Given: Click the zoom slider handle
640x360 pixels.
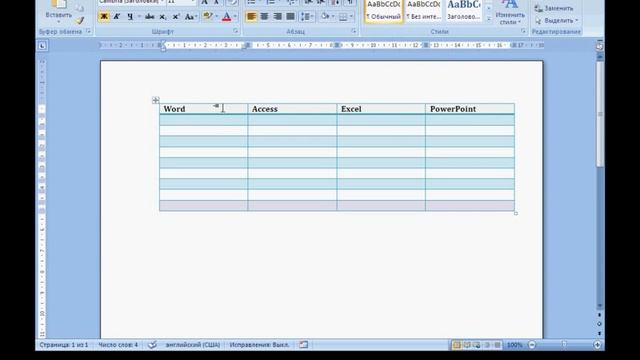Looking at the screenshot, I should [564, 345].
